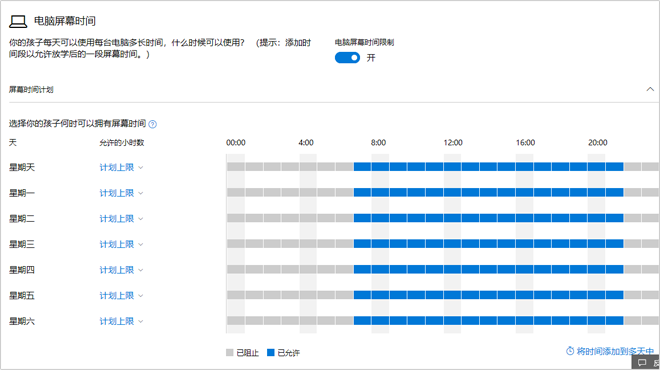Click the 将时间添加到多天中 link

point(615,351)
